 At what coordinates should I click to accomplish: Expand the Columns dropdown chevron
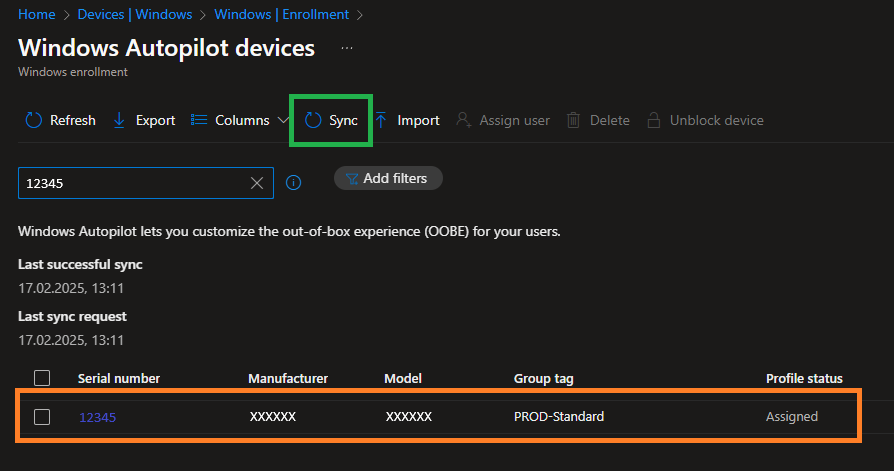point(284,121)
